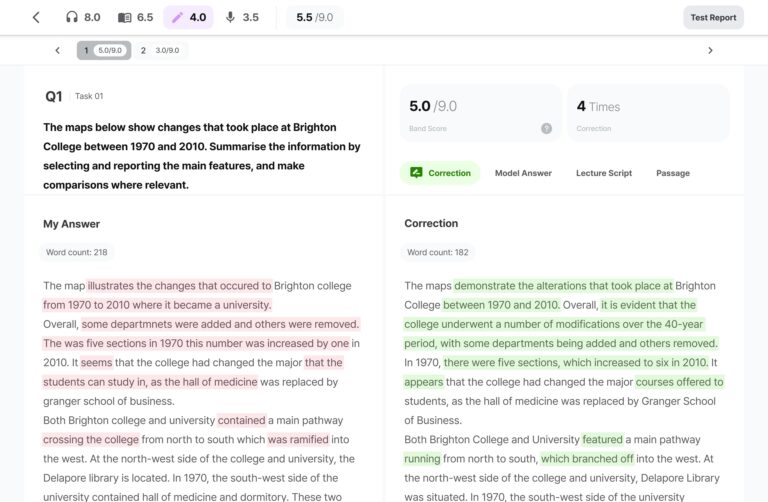Click the overall 5.5/9.0 score

(314, 17)
